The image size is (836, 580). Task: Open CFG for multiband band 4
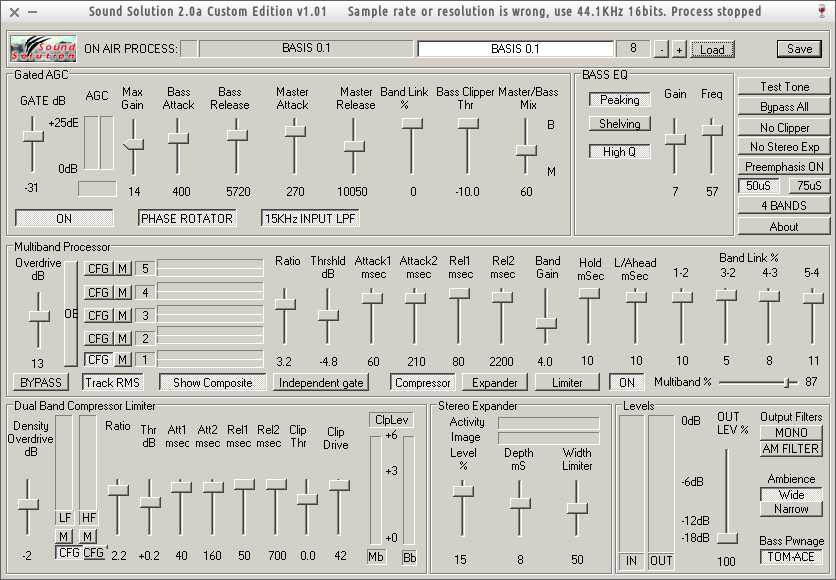tap(99, 292)
